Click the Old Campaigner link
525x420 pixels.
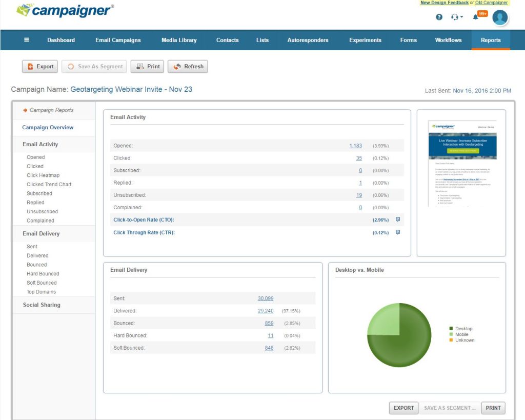pyautogui.click(x=492, y=3)
